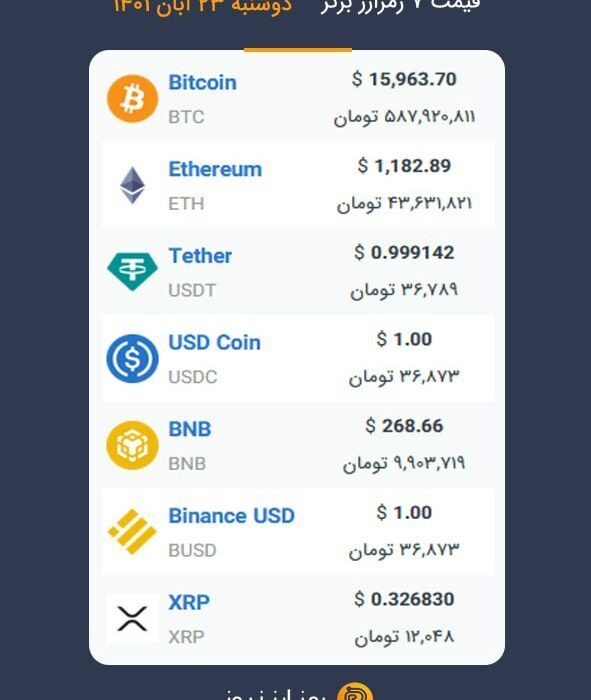Click the blue XRP title text
The height and width of the screenshot is (700, 591).
tap(189, 602)
